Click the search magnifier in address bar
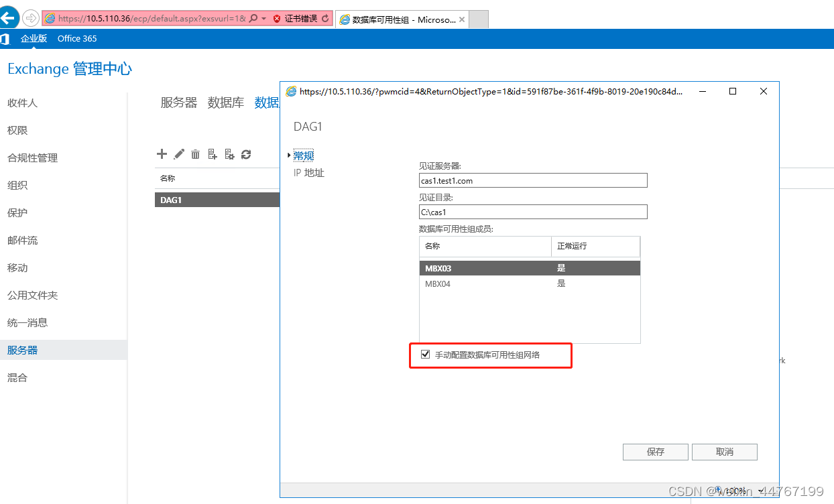The width and height of the screenshot is (834, 504). (x=253, y=19)
